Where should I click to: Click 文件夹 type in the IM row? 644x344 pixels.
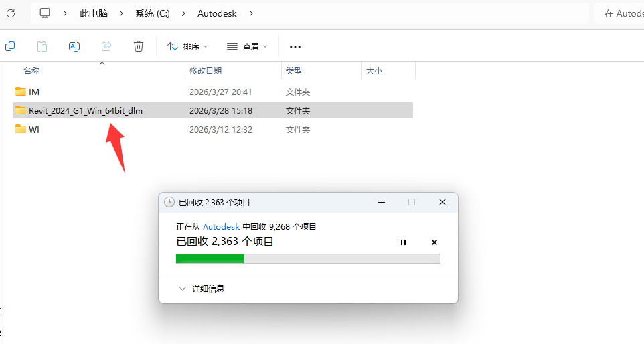(x=298, y=92)
